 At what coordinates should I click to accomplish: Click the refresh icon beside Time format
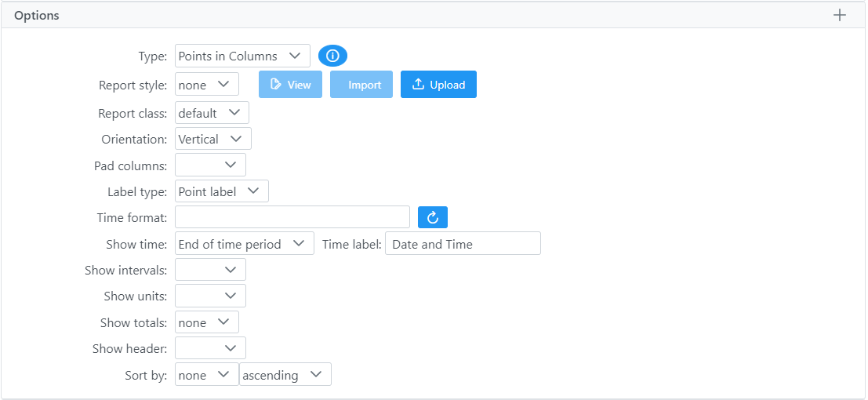coord(433,217)
